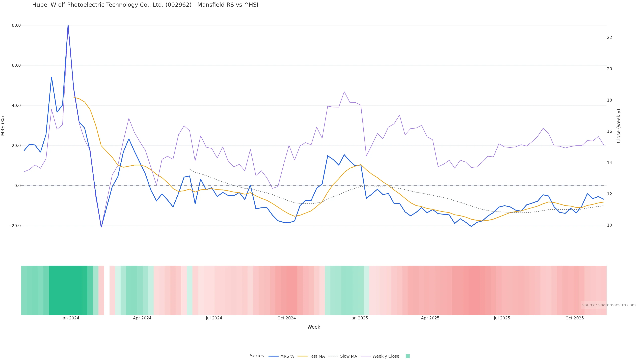Image resolution: width=644 pixels, height=362 pixels.
Task: Click the 22 tick on Close axis
Action: click(x=609, y=38)
